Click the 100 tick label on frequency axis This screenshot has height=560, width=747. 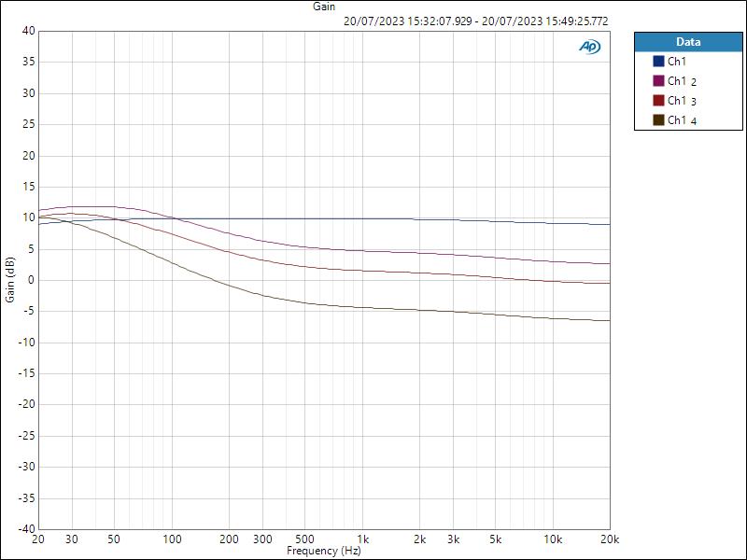[x=172, y=539]
